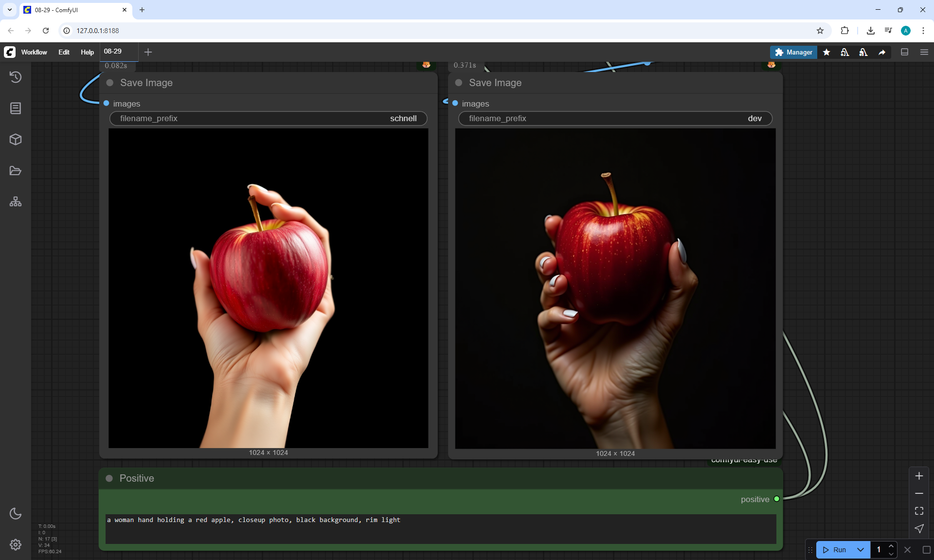Screen dimensions: 934x560
Task: Open the queue history sidebar panel
Action: tap(16, 77)
